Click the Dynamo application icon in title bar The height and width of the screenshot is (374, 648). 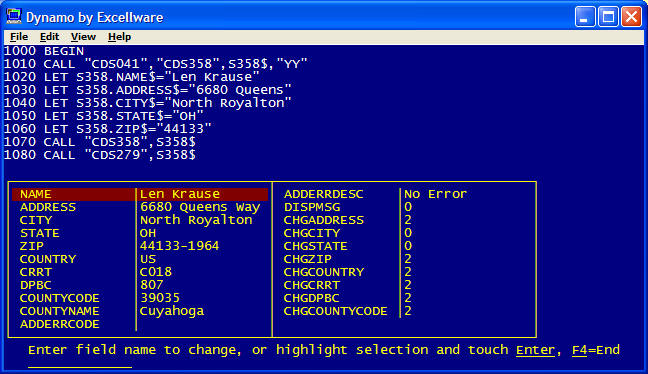(14, 17)
